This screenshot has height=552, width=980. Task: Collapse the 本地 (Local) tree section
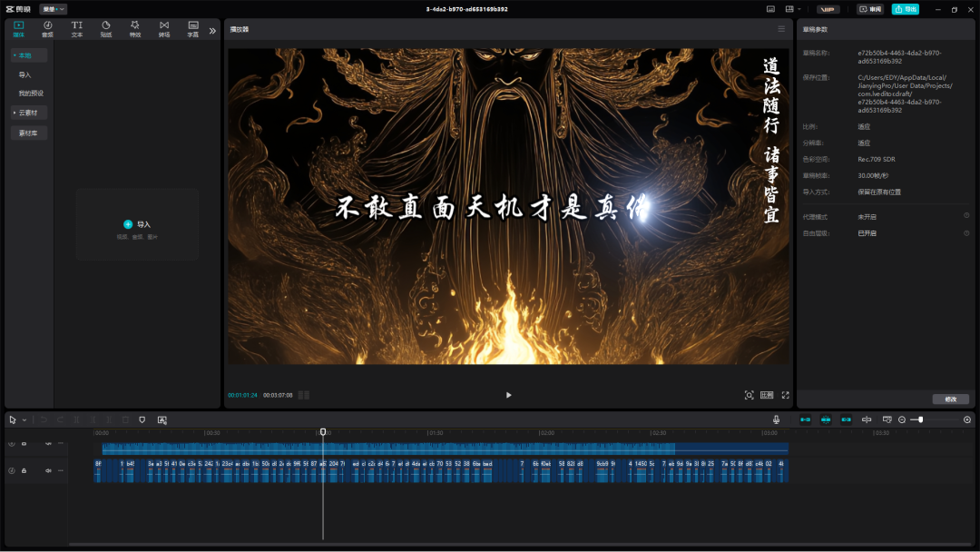(x=29, y=55)
